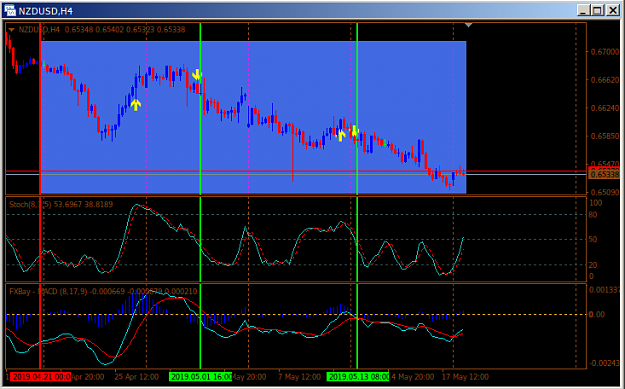625x389 pixels.
Task: Click the 25 Apr 12:00 time label
Action: 137,377
